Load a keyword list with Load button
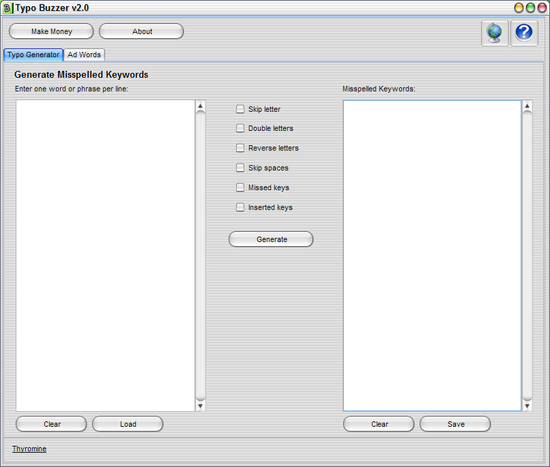 [128, 424]
